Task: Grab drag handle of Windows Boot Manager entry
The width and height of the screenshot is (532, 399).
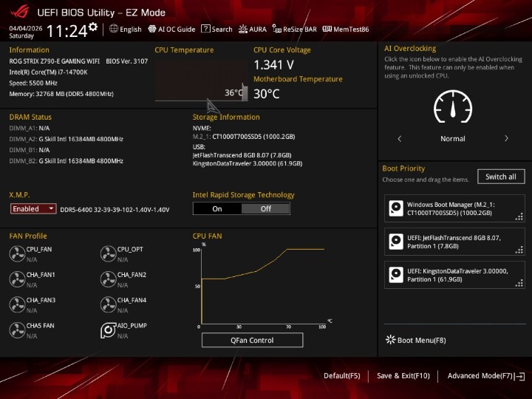Action: [x=519, y=216]
